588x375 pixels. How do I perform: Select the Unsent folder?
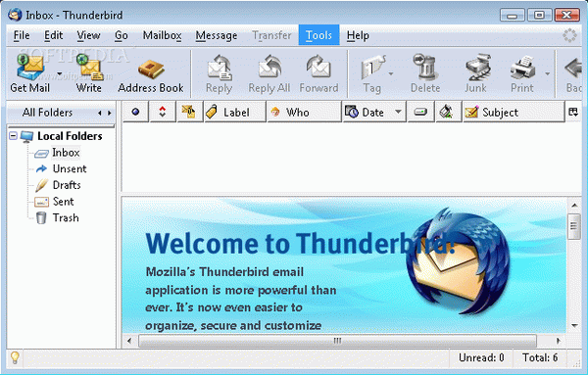[x=70, y=169]
